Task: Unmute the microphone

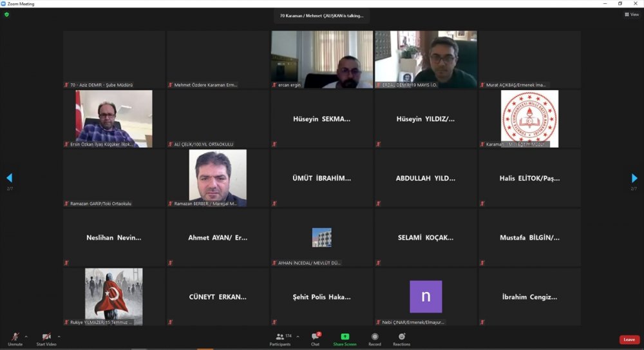Action: [x=15, y=337]
